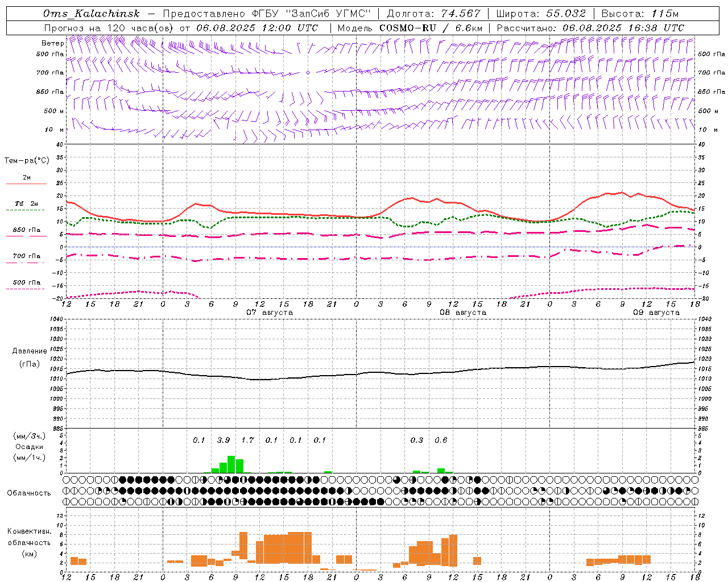Click the Td 2м dew point legend label
This screenshot has width=728, height=582.
26,203
